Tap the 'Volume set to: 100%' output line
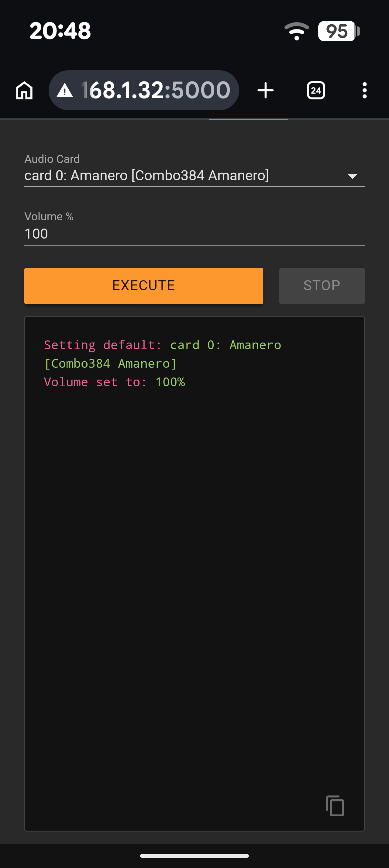Image resolution: width=389 pixels, height=868 pixels. coord(115,382)
